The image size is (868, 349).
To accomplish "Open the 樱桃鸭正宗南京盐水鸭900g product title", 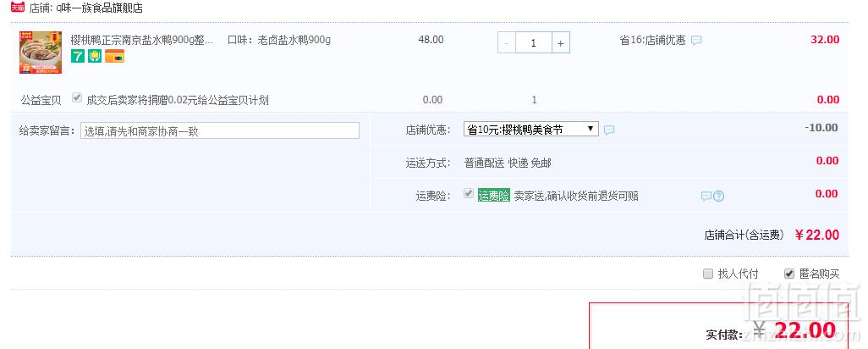I will click(142, 40).
